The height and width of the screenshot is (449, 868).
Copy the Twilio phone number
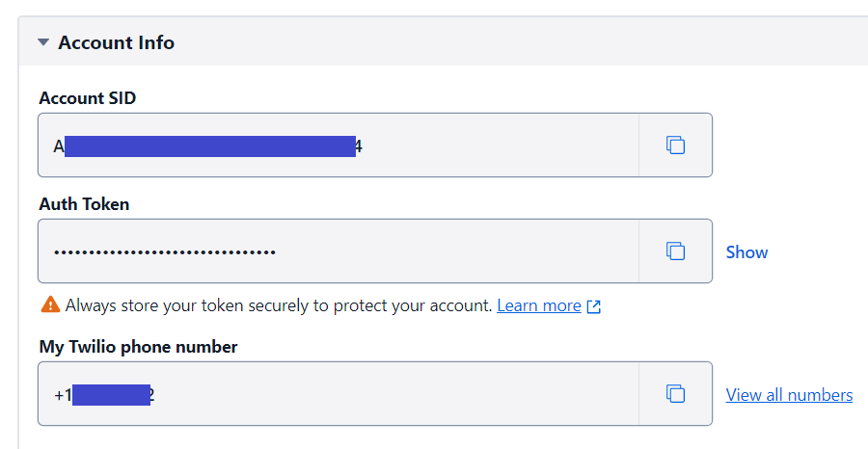pos(675,394)
